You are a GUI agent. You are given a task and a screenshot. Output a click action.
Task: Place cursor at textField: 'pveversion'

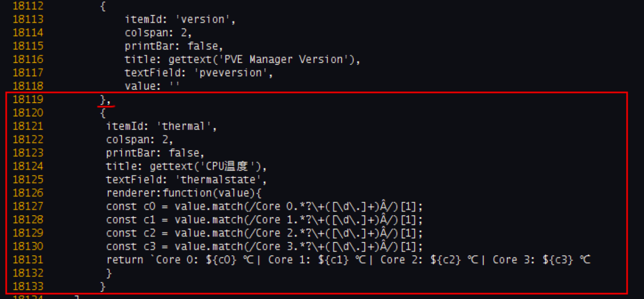(x=199, y=73)
